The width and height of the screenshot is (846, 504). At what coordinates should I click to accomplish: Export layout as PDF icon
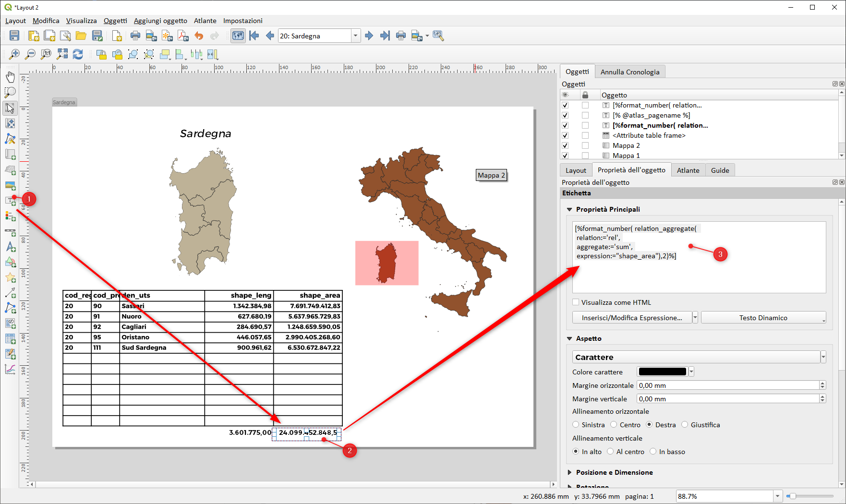(x=183, y=36)
